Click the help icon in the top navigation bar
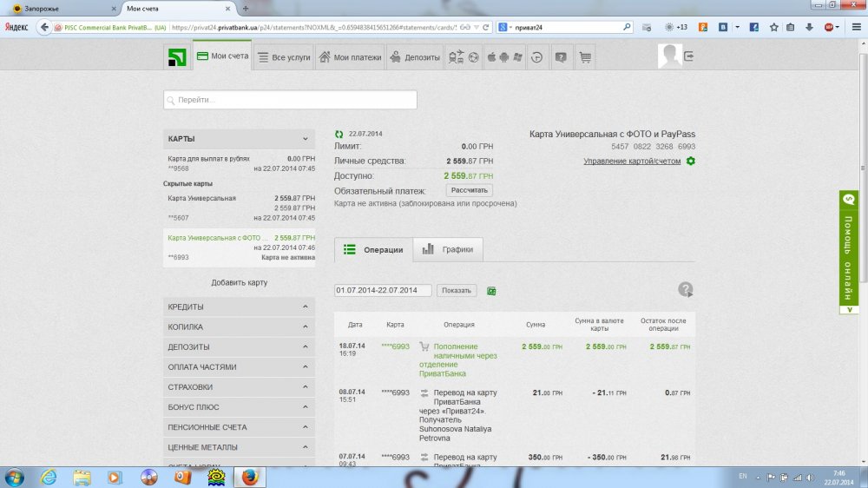868x488 pixels. (x=561, y=57)
